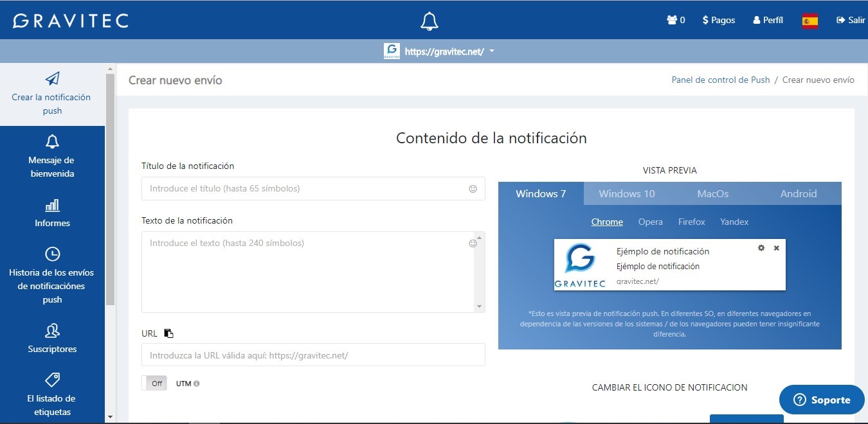This screenshot has height=424, width=868.
Task: Select the Firefox browser preview
Action: tap(692, 222)
